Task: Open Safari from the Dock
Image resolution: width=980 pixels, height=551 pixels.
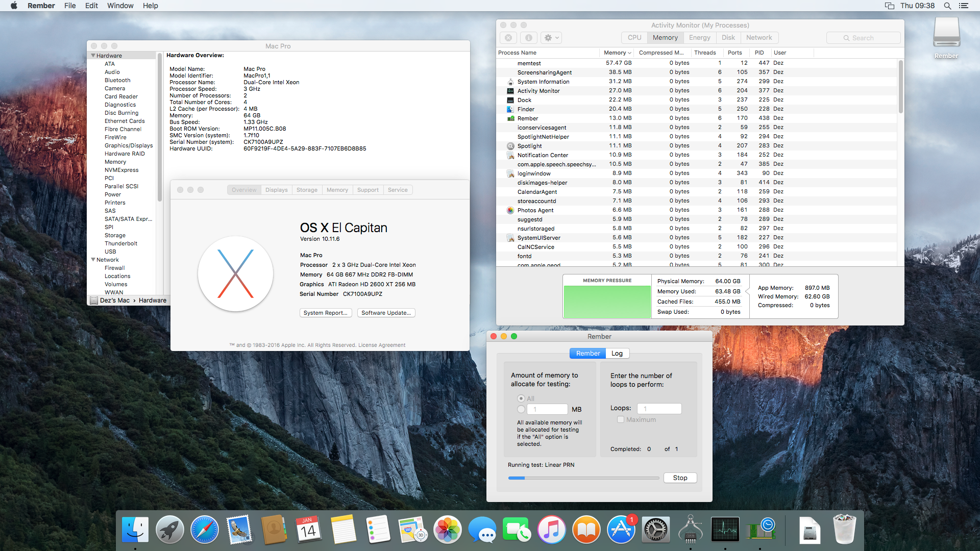Action: coord(204,530)
